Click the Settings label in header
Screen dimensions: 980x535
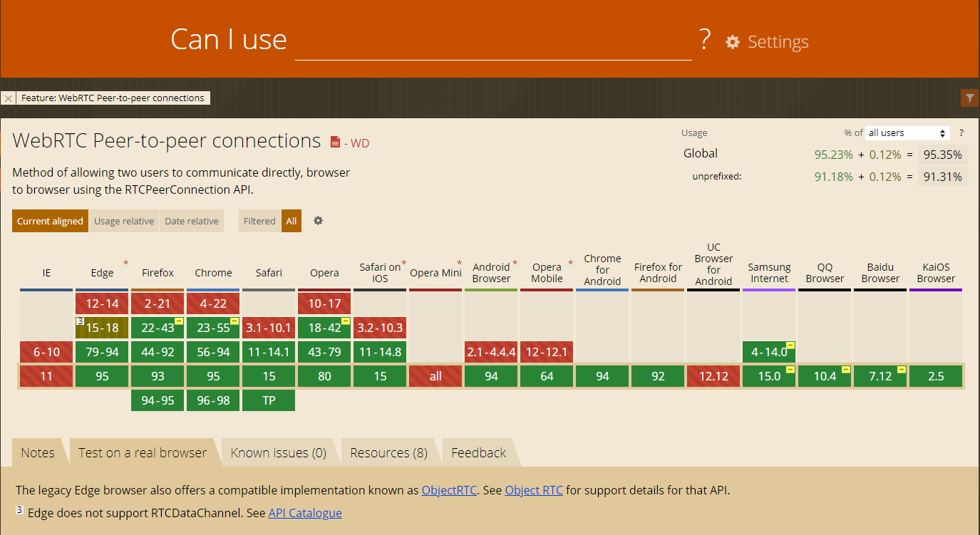coord(778,42)
